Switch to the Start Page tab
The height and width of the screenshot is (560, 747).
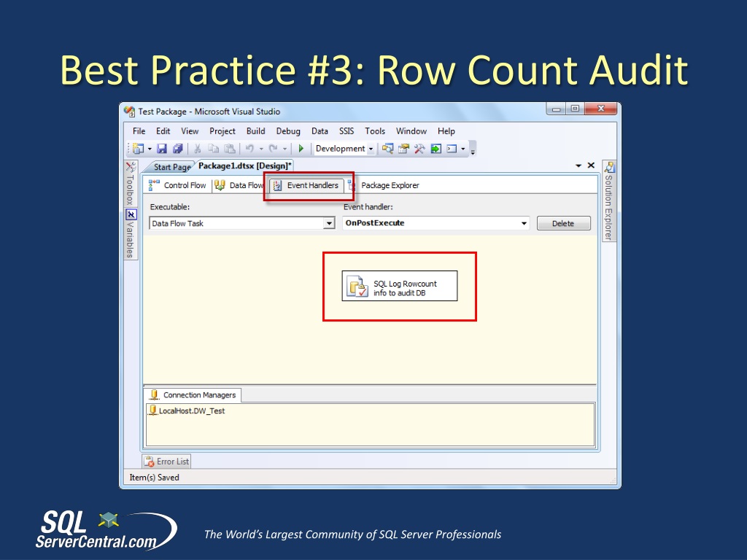click(x=171, y=167)
